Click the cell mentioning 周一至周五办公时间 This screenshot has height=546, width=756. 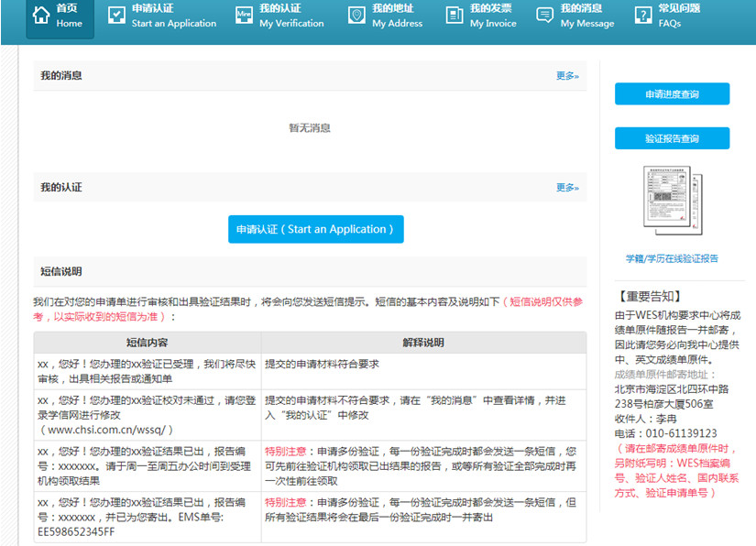148,466
